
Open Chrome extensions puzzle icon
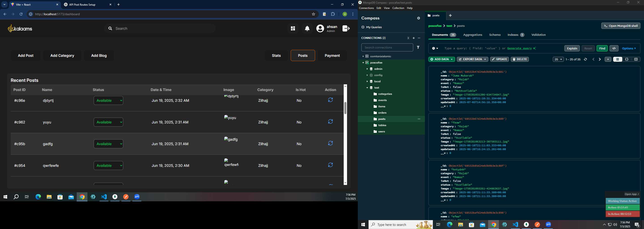tap(333, 14)
